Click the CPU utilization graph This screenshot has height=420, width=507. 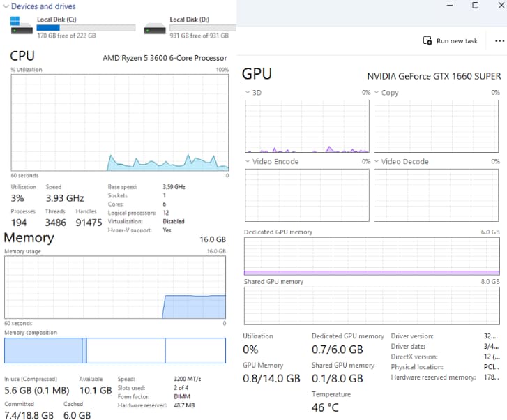click(120, 123)
